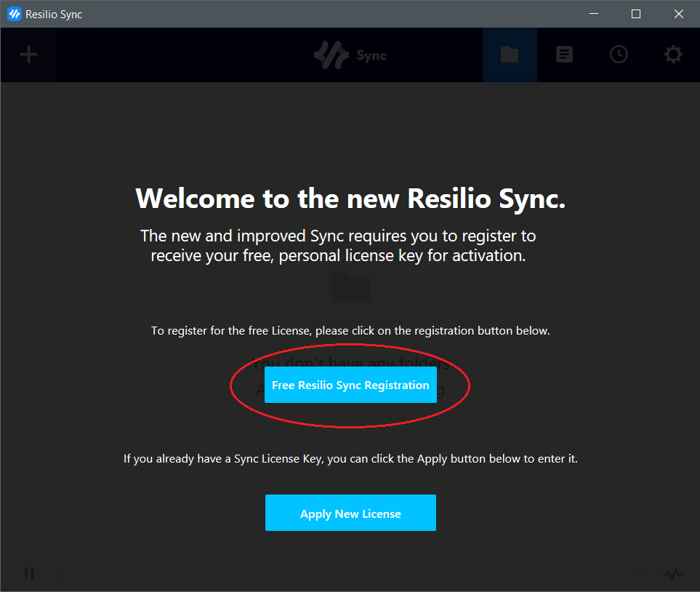Click the Apply New License button
The height and width of the screenshot is (592, 700).
[x=350, y=513]
